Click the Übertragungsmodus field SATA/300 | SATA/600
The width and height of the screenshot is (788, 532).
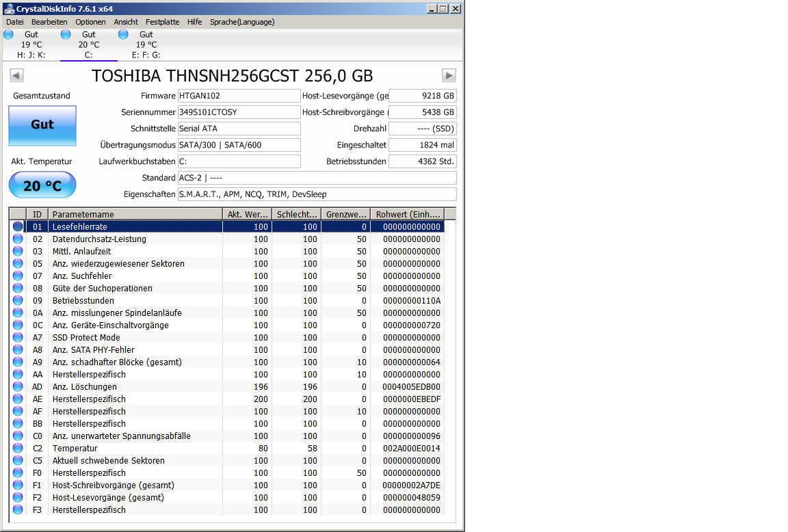(x=239, y=145)
